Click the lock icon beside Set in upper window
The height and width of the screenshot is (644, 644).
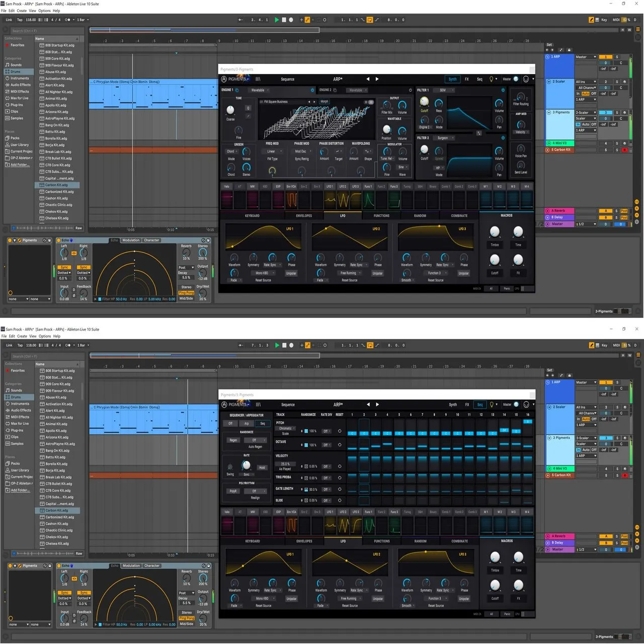569,50
